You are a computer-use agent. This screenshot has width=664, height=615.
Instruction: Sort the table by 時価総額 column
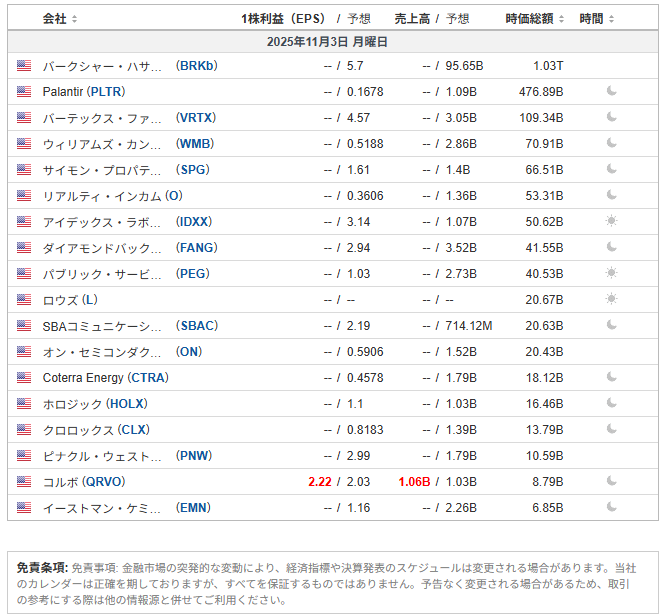point(535,19)
